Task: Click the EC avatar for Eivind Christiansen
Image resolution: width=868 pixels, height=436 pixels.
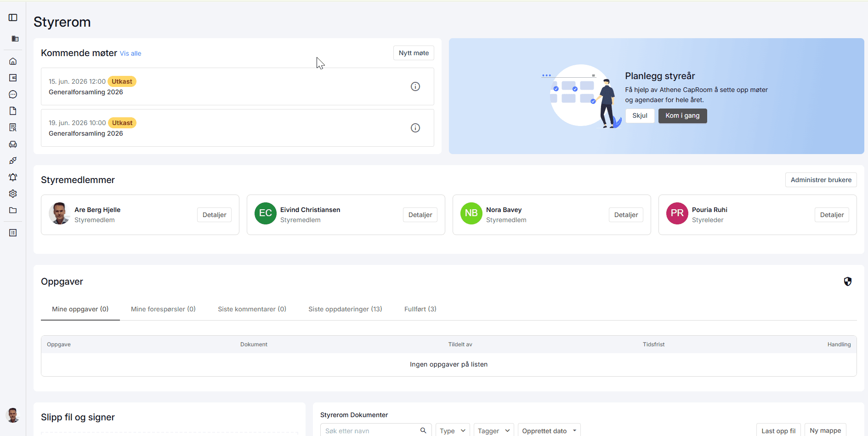Action: tap(266, 213)
